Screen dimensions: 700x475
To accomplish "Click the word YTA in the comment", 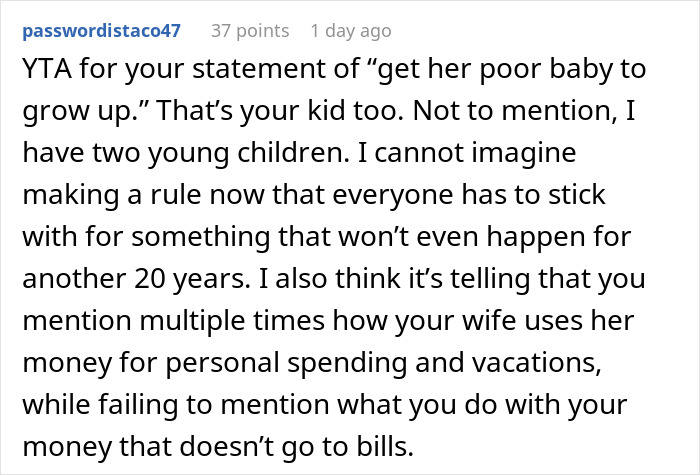I will (x=47, y=69).
